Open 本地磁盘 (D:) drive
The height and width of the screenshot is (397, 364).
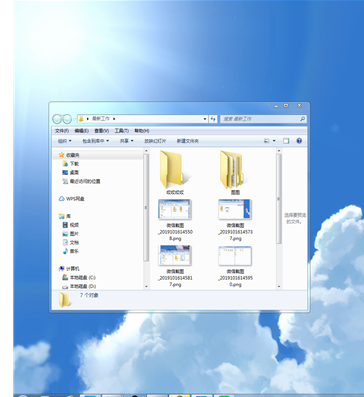click(79, 286)
